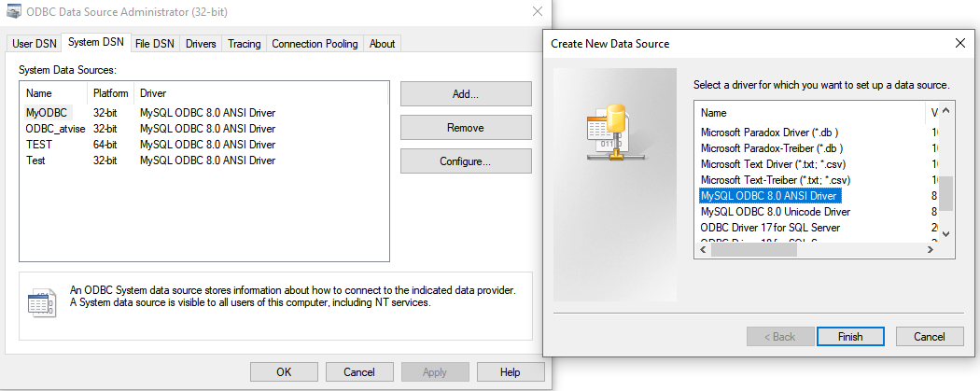Click the Driver column header in data sources

pos(261,93)
